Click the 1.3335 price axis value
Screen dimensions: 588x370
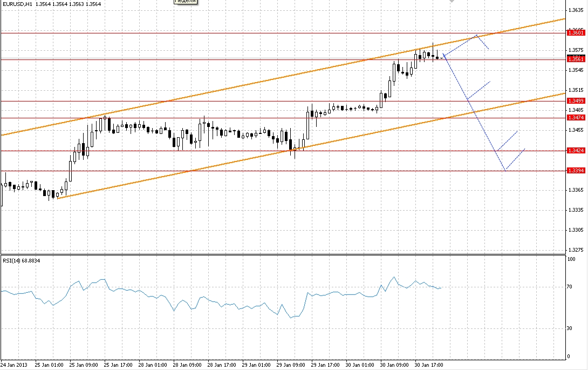coord(576,210)
